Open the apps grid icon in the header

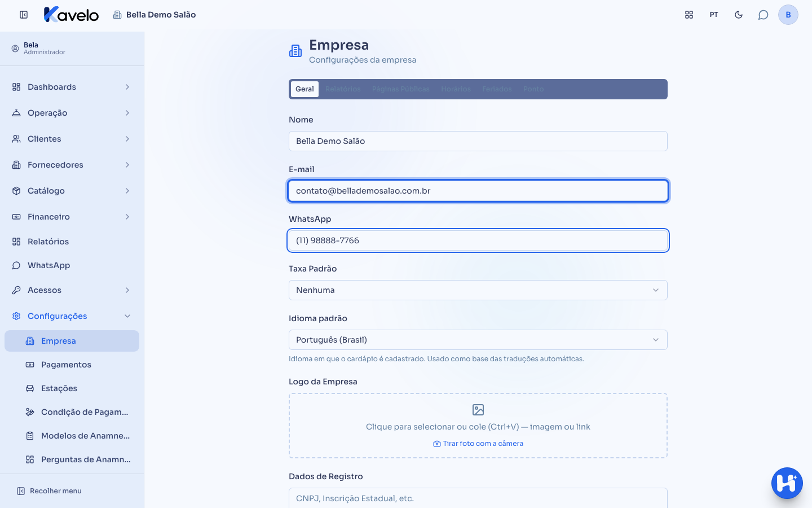coord(689,15)
